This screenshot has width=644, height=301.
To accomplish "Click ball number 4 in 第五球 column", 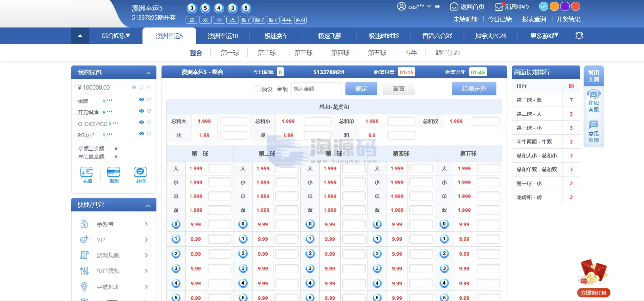I will coord(444,283).
